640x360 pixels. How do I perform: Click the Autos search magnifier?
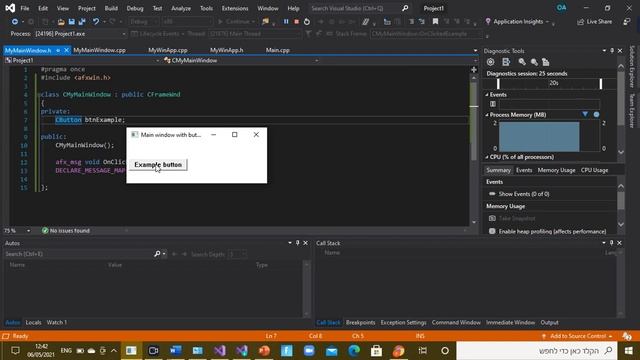click(157, 254)
